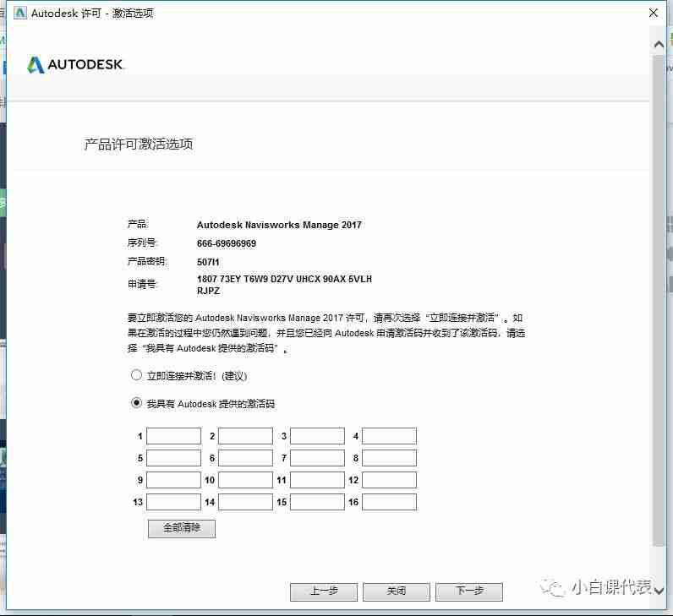The width and height of the screenshot is (673, 616).
Task: Click product key 507I1
Action: [208, 262]
